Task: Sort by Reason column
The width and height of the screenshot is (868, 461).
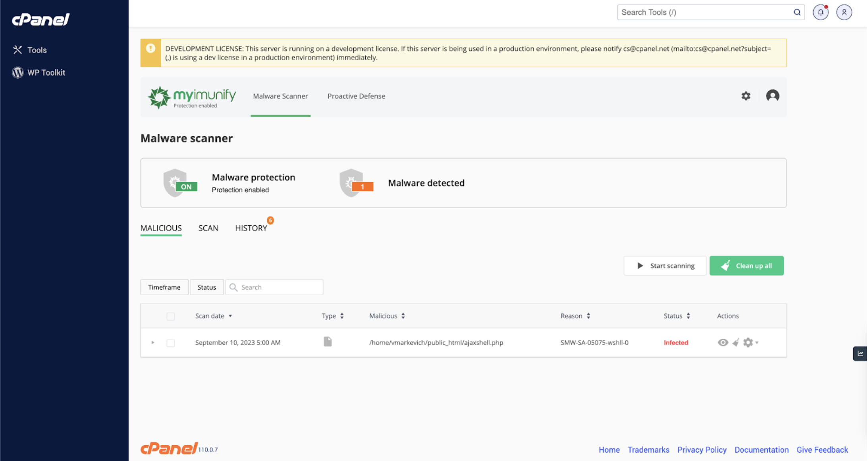Action: click(575, 316)
